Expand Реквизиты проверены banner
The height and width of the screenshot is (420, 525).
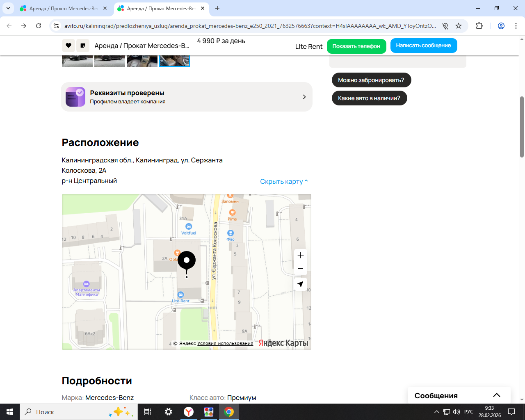pos(187,97)
